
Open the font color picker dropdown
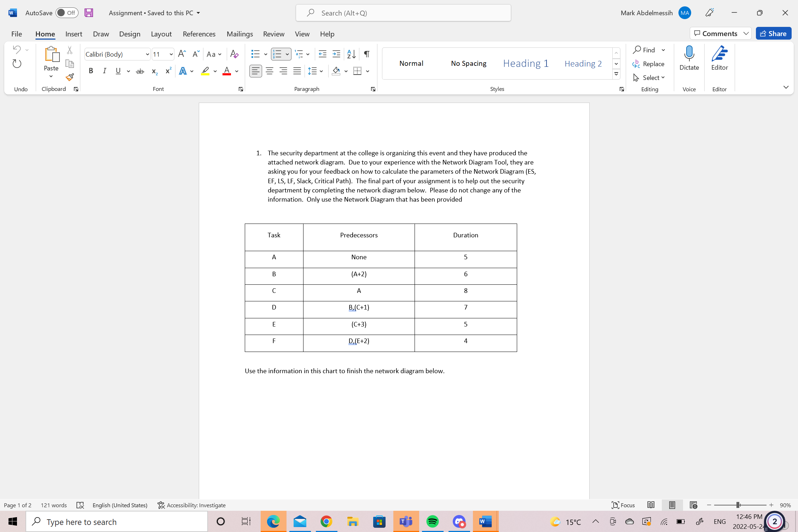[237, 71]
